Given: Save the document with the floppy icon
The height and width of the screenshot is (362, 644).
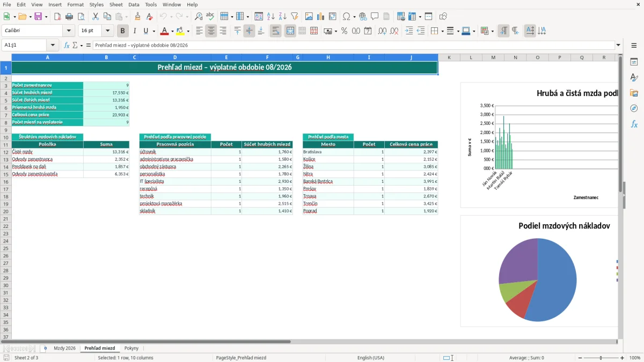Looking at the screenshot, I should click(x=38, y=17).
